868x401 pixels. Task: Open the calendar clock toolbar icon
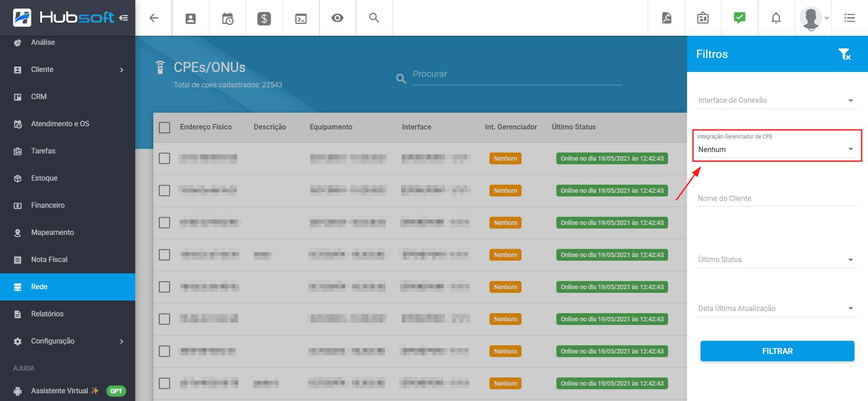[x=228, y=19]
